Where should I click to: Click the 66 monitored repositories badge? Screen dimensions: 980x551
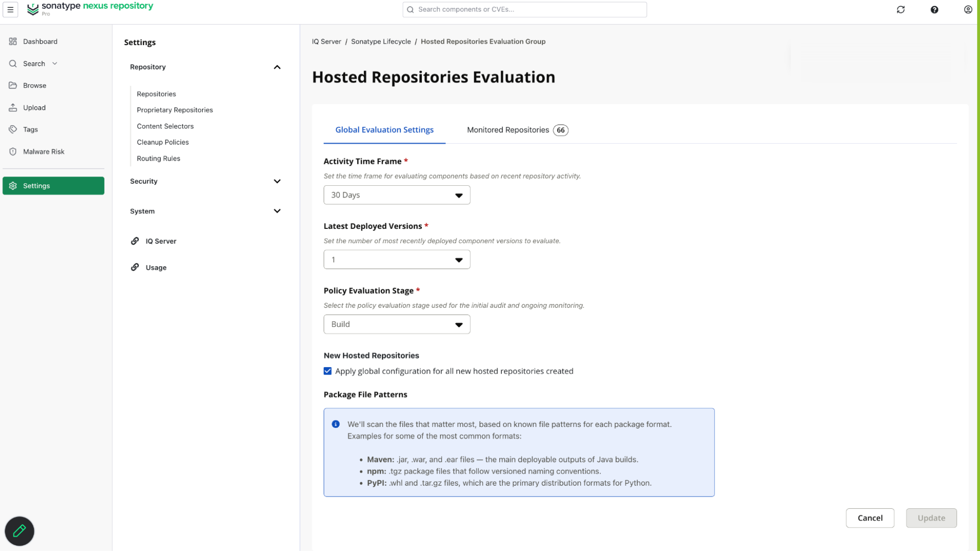(x=561, y=130)
